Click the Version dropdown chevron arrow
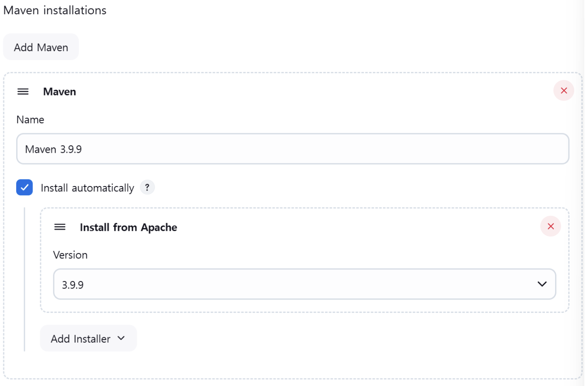 (542, 284)
